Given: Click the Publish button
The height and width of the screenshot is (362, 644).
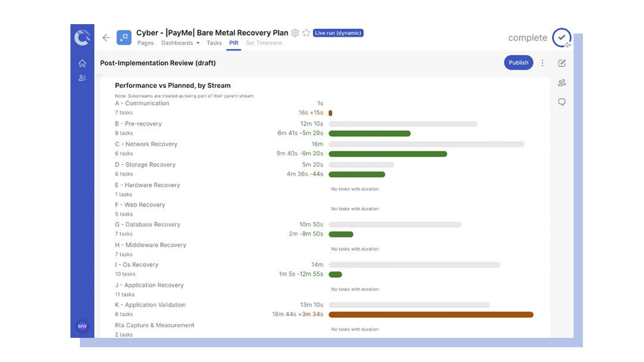Looking at the screenshot, I should click(x=518, y=63).
